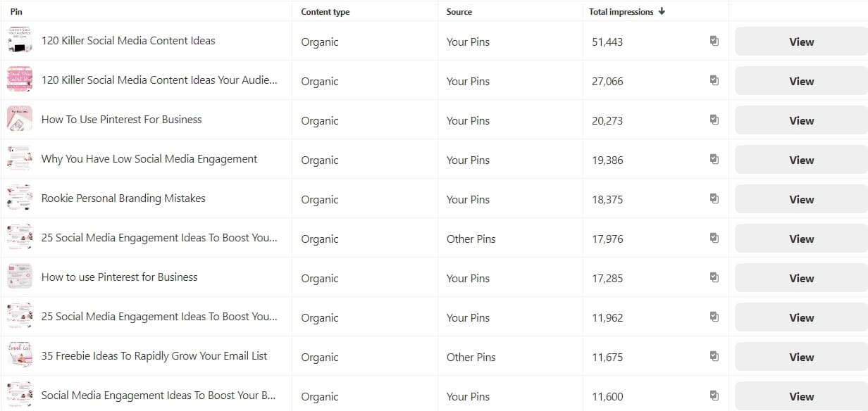Click the Source column header
Viewport: 868px width, 411px height.
click(459, 12)
